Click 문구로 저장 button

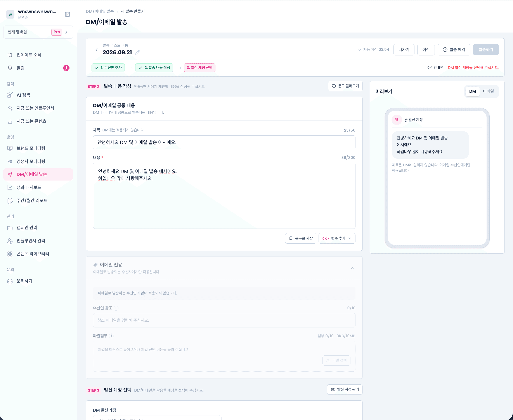pos(301,238)
